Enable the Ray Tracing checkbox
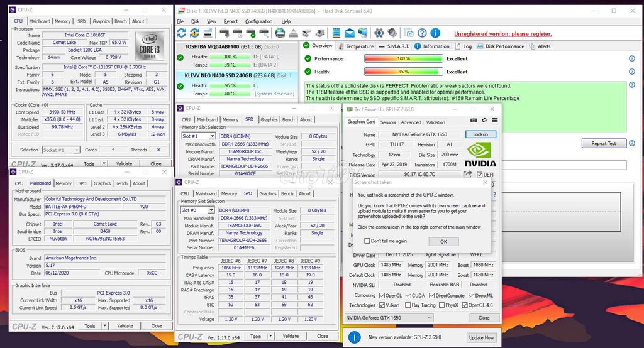Image resolution: width=644 pixels, height=348 pixels. [x=408, y=305]
